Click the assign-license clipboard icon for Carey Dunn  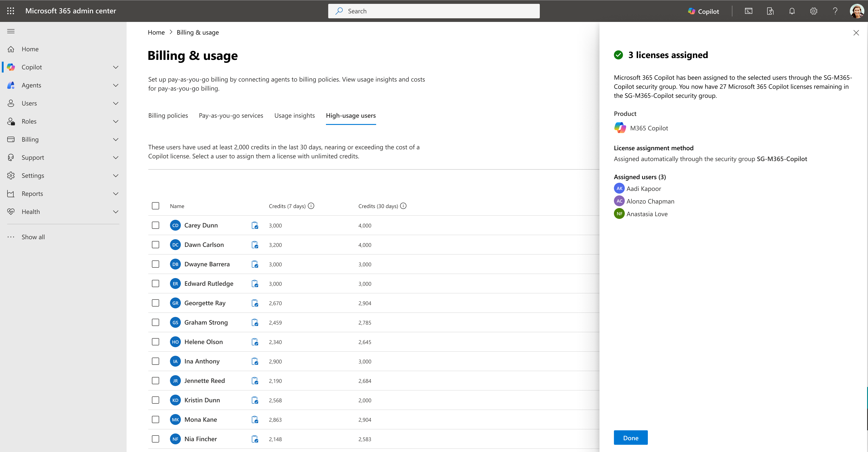coord(255,225)
